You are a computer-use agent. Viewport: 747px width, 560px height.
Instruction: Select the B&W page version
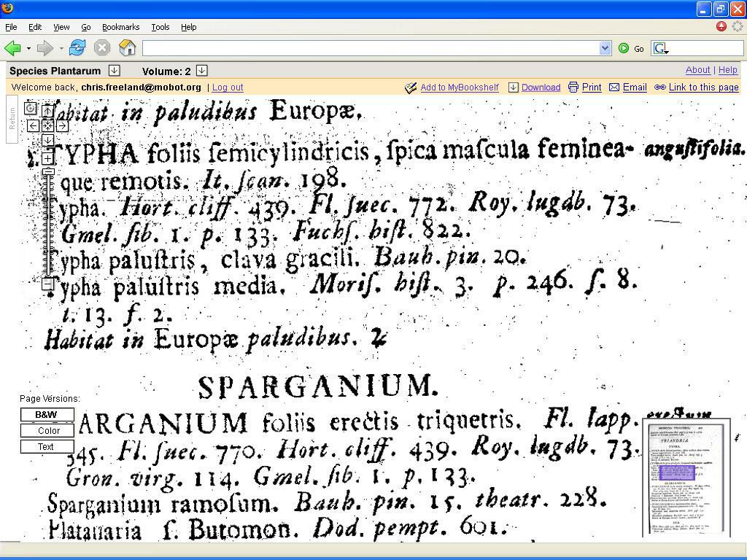(x=47, y=415)
